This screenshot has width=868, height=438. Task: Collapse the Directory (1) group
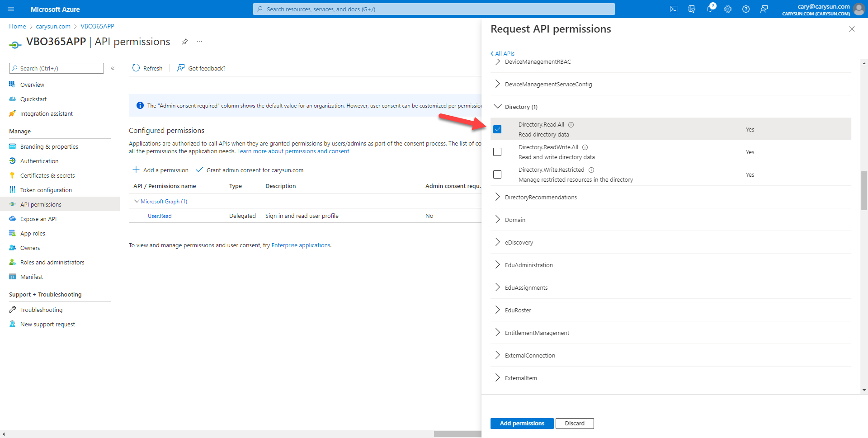[498, 107]
